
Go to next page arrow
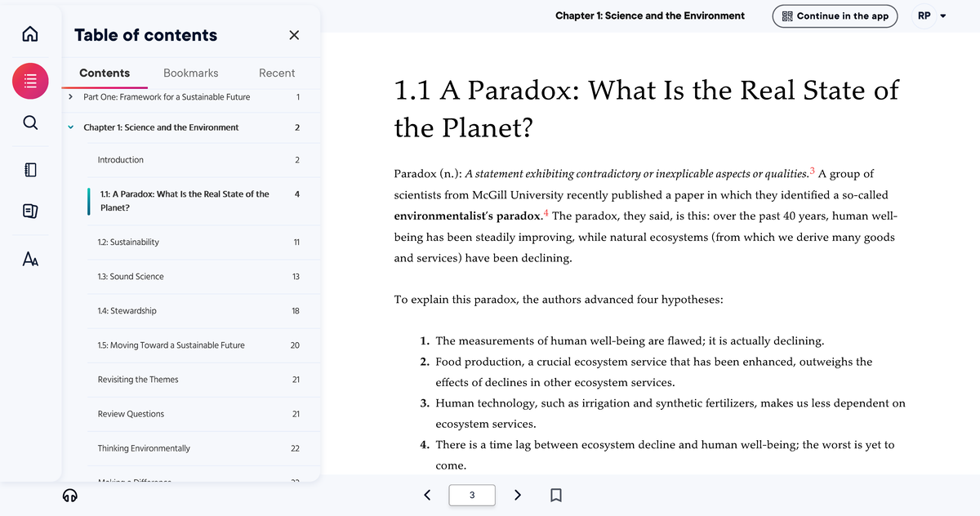point(518,495)
